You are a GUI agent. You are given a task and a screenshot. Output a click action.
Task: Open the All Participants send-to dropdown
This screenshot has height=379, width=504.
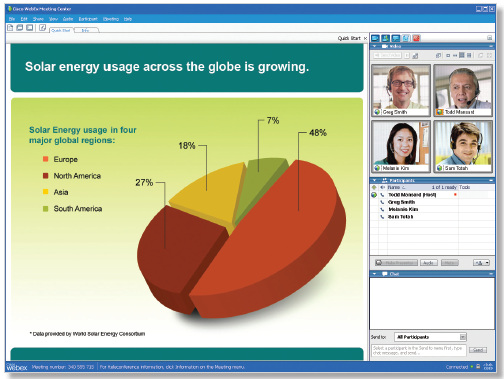coord(463,337)
